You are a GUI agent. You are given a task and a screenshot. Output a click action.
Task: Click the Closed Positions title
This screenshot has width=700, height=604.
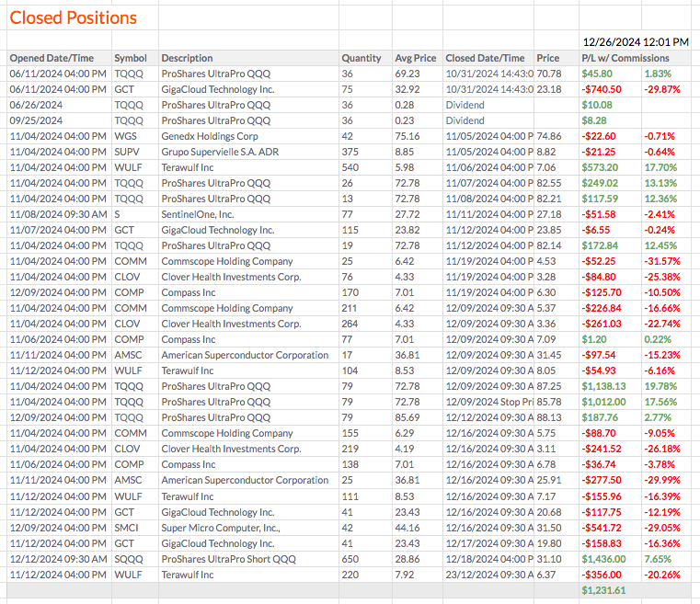pos(74,17)
